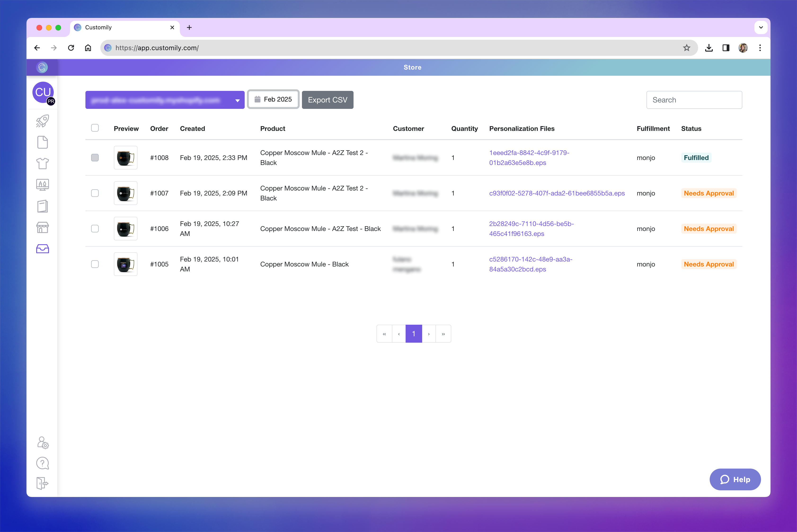Viewport: 797px width, 532px height.
Task: Open the browser tab list chevron
Action: (x=761, y=27)
